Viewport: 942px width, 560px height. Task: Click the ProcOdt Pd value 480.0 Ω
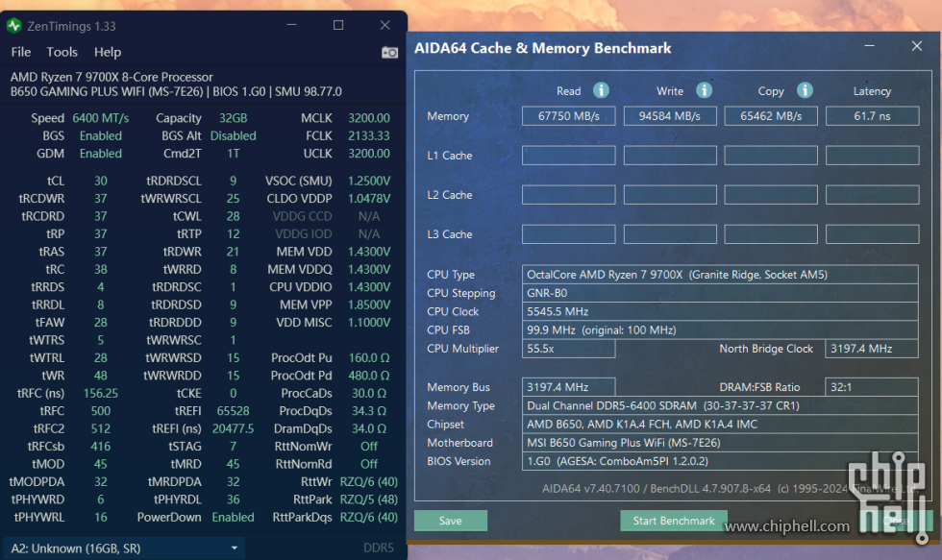369,376
